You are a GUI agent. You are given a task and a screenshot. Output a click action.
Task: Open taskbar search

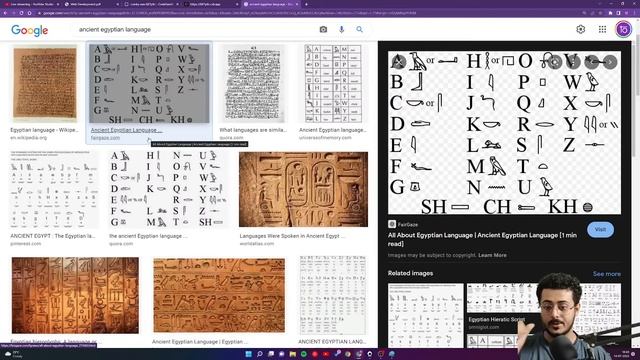click(x=260, y=354)
